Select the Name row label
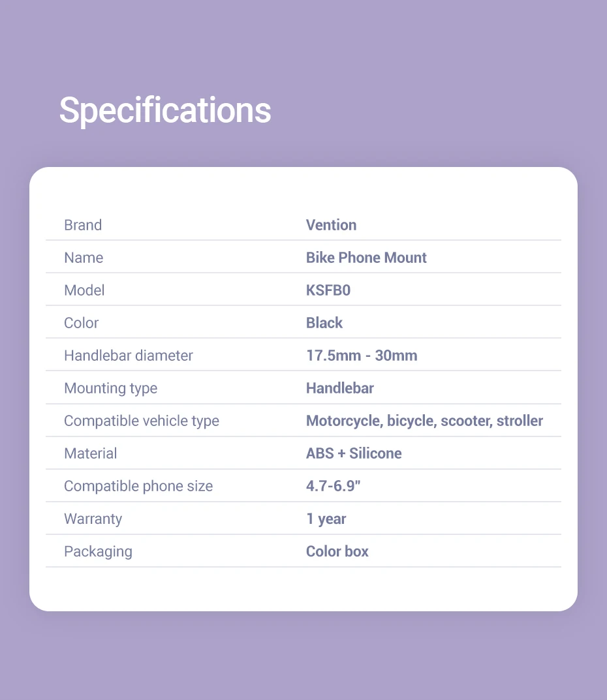 (x=84, y=258)
